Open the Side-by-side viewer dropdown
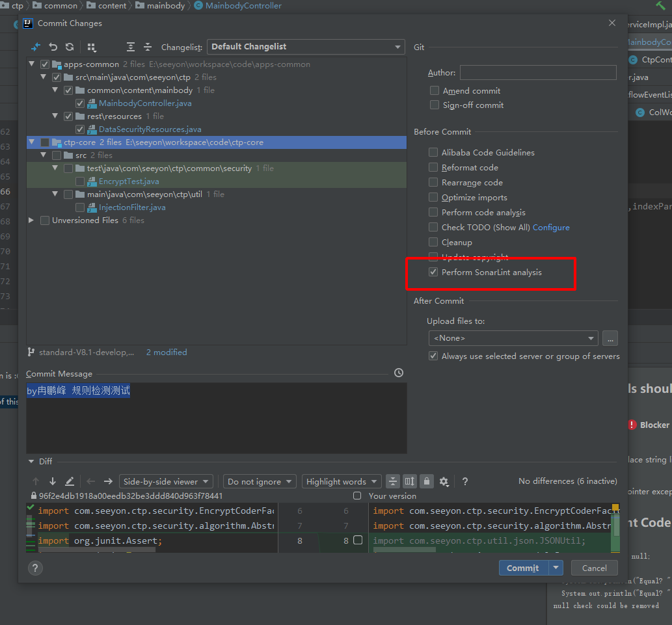The width and height of the screenshot is (672, 625). (x=166, y=481)
